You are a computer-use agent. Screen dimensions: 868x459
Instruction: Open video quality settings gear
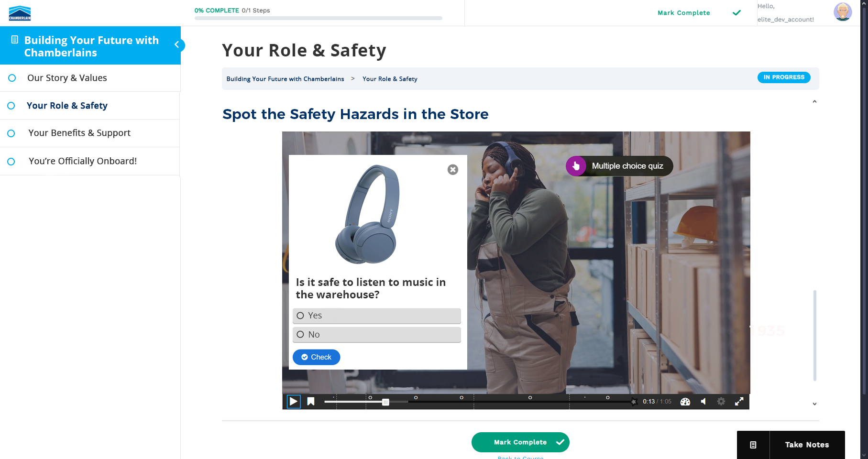click(721, 402)
